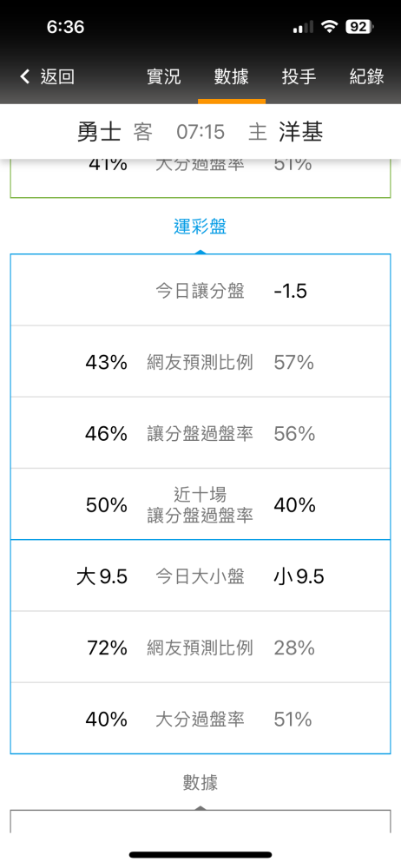The image size is (401, 868).
Task: Collapse the 運彩盤 section header
Action: click(200, 227)
